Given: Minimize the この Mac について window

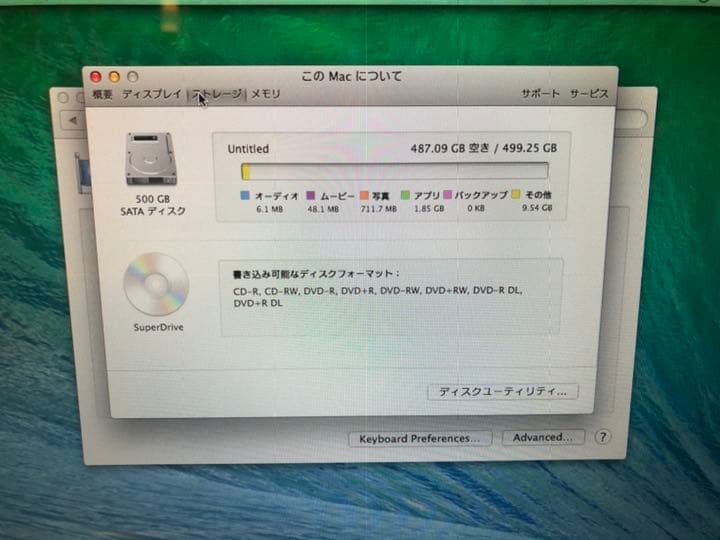Looking at the screenshot, I should [114, 77].
